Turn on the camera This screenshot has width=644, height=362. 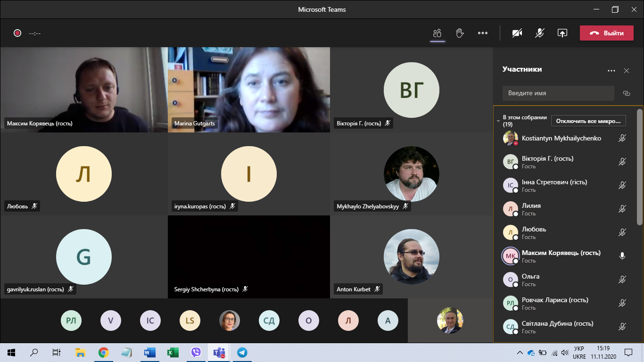tap(517, 33)
